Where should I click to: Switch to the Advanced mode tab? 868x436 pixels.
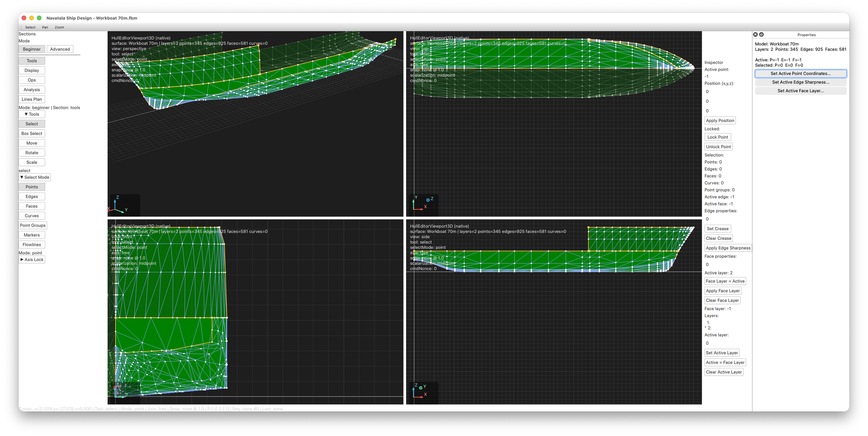(60, 49)
